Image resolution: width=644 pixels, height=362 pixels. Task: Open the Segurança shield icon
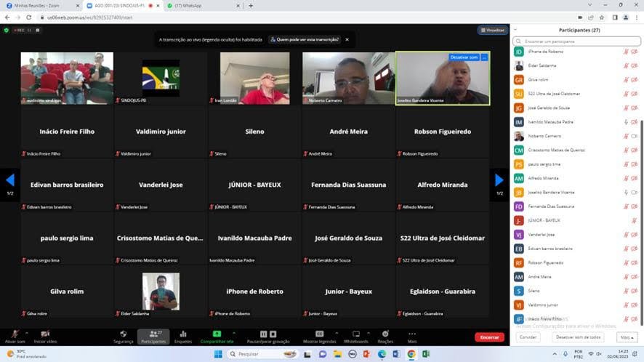click(x=123, y=334)
